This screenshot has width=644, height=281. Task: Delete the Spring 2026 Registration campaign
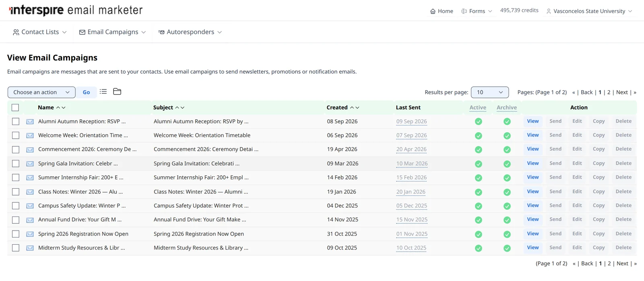(x=623, y=233)
